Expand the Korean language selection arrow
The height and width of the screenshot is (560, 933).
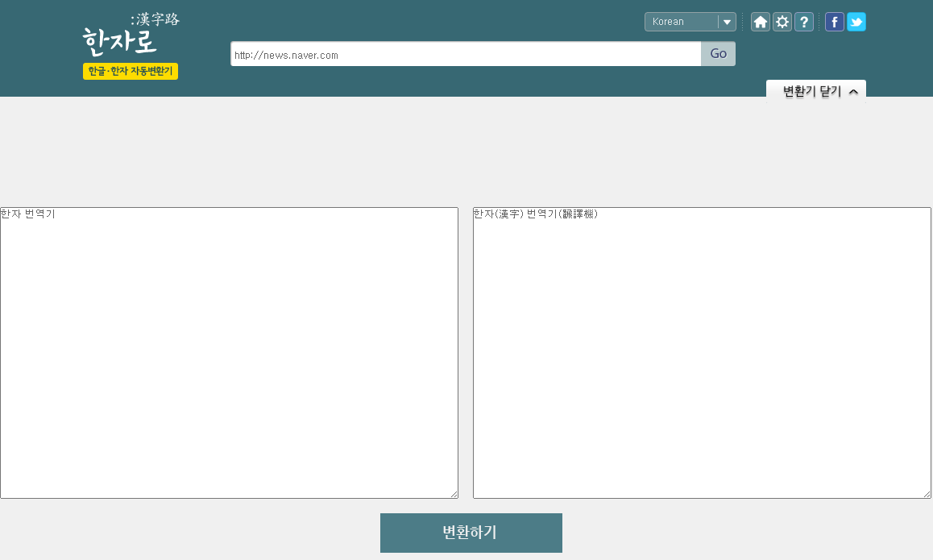tap(726, 22)
